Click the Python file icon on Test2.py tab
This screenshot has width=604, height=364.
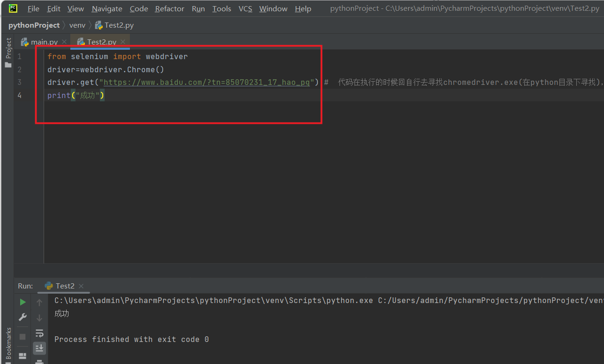(81, 42)
